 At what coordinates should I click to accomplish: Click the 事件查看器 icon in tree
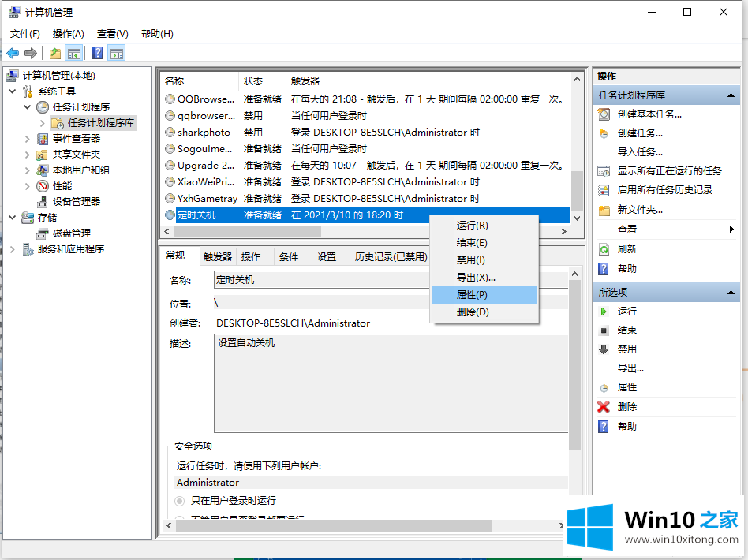[43, 138]
